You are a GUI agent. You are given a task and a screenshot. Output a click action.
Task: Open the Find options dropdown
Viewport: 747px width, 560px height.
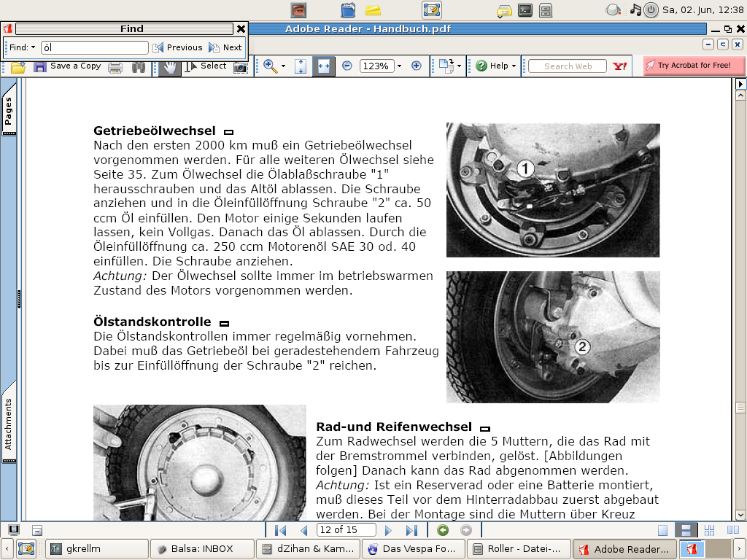[23, 47]
